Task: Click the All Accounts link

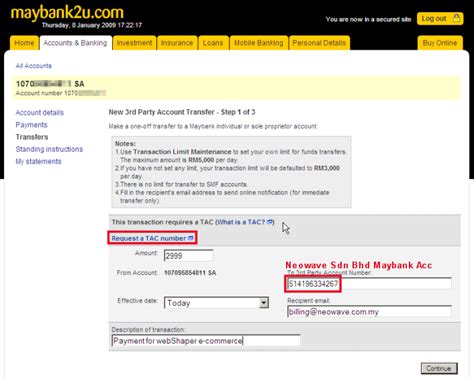Action: (34, 66)
